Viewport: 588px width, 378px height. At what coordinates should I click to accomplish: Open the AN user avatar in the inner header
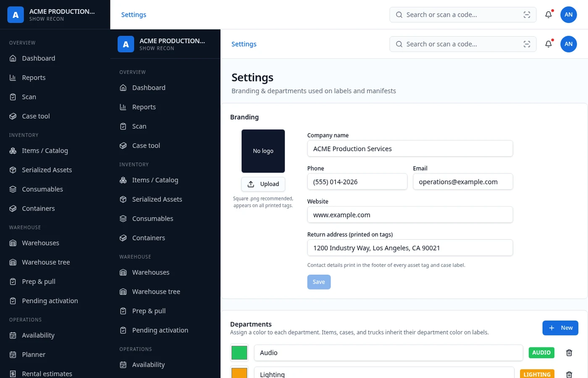569,44
